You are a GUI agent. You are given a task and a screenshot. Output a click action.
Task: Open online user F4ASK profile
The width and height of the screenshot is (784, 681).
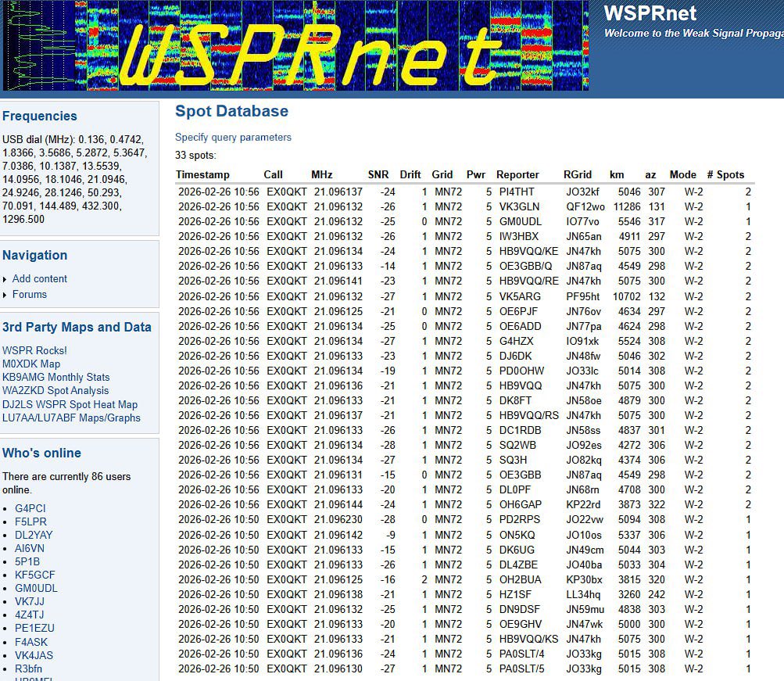click(x=31, y=642)
